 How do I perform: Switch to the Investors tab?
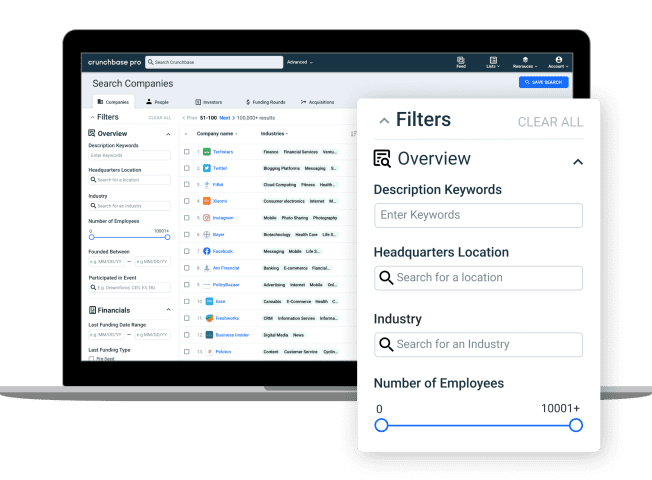coord(209,102)
